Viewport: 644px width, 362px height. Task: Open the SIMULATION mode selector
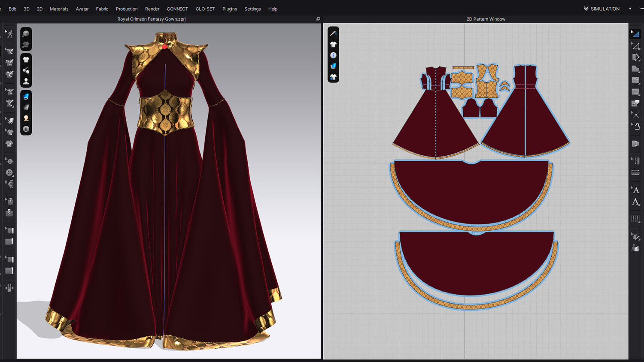(605, 9)
